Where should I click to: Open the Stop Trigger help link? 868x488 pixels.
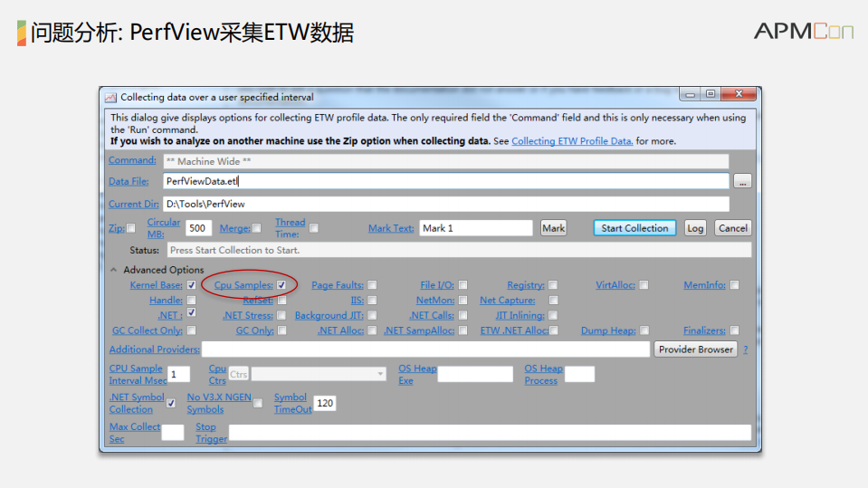(x=211, y=433)
